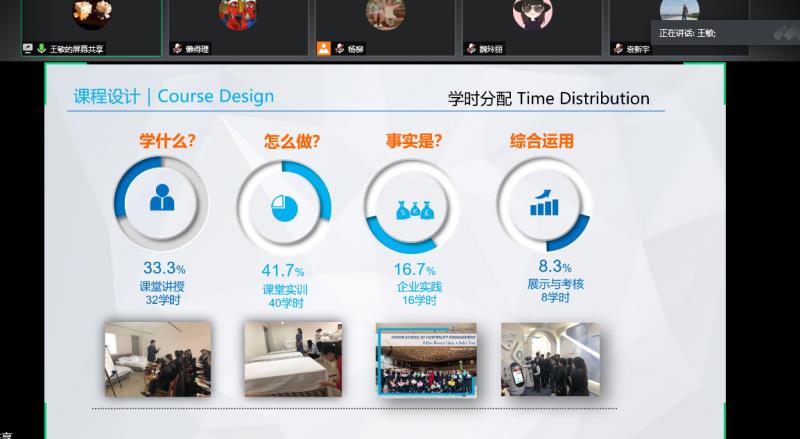Viewport: 800px width, 439px height.
Task: Select 杨柳's round photo avatar
Action: point(386,14)
